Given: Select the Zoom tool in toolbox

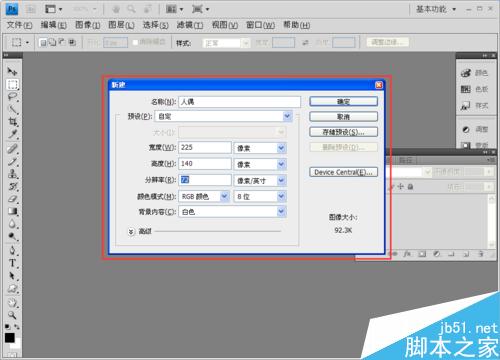Looking at the screenshot, I should [12, 315].
